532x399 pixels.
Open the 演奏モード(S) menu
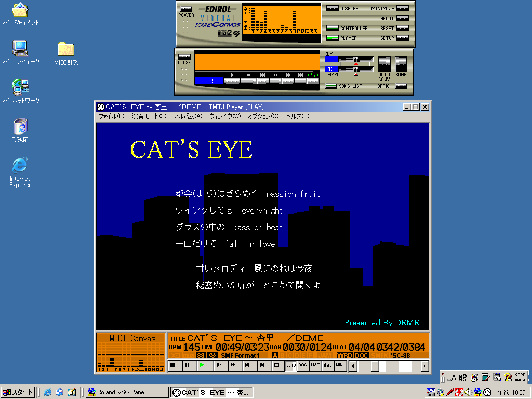[149, 116]
